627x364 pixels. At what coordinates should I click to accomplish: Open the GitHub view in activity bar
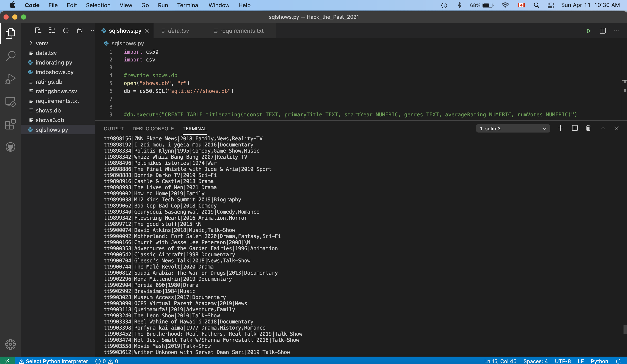[10, 147]
